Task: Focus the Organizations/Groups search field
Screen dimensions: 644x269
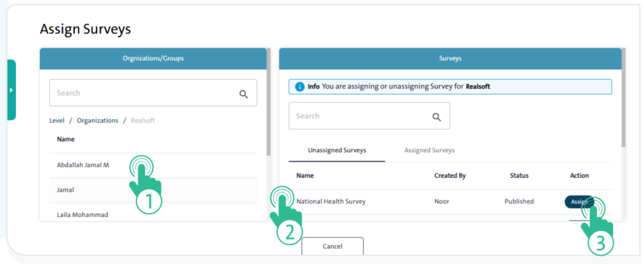Action: click(x=145, y=93)
